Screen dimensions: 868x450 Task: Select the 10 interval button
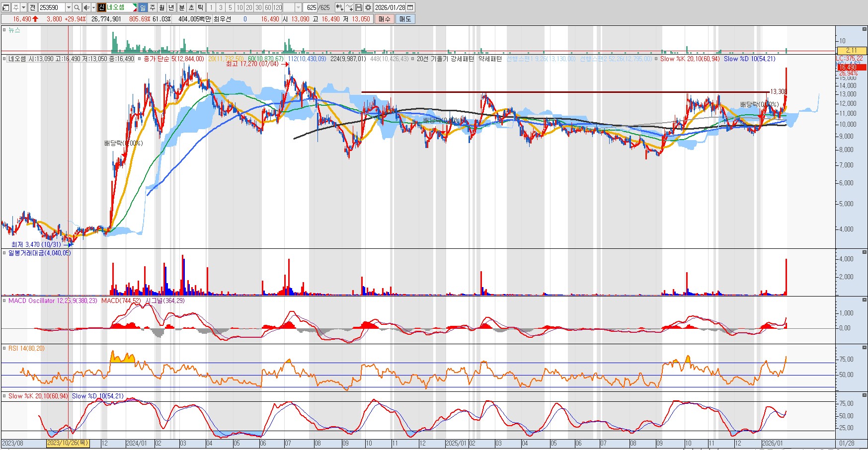point(239,7)
